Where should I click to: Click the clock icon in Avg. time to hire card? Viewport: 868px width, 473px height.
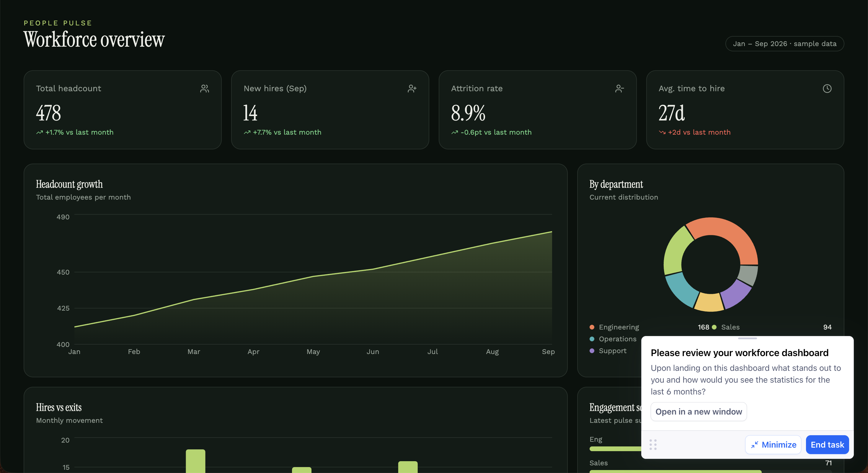(827, 89)
